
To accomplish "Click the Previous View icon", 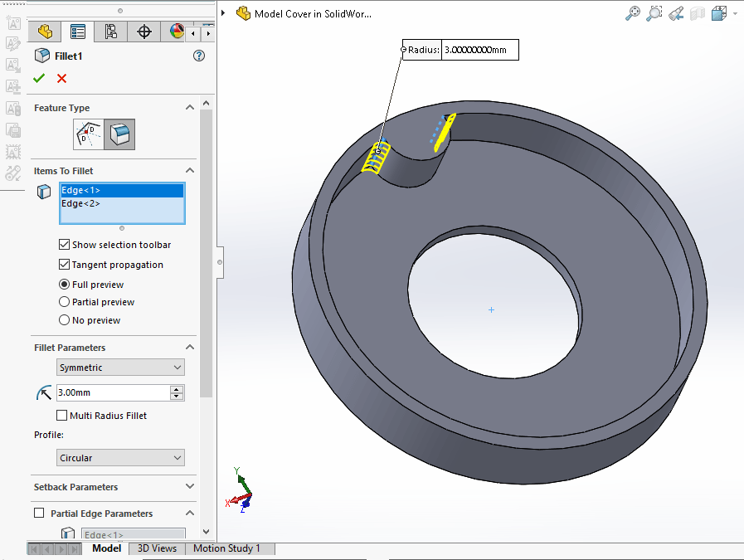I will 676,13.
